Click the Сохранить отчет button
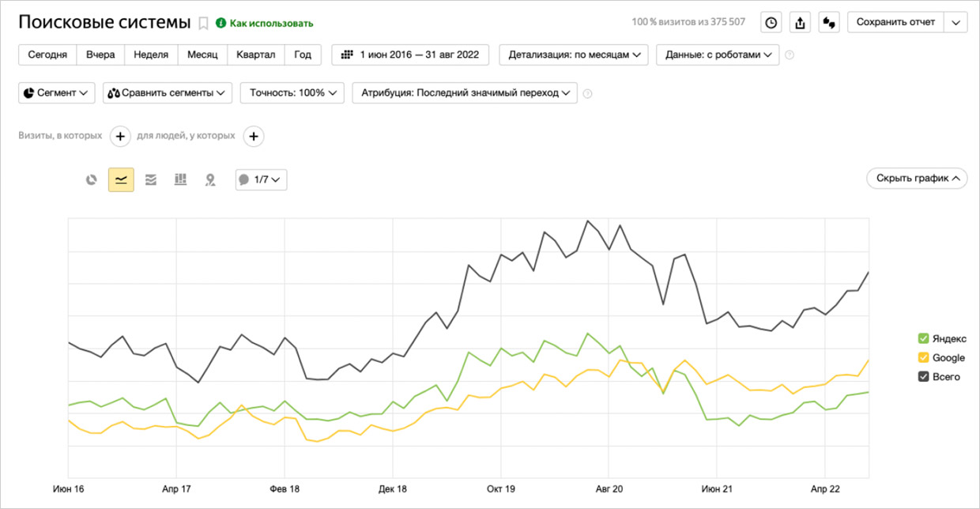This screenshot has width=980, height=509. [x=896, y=22]
